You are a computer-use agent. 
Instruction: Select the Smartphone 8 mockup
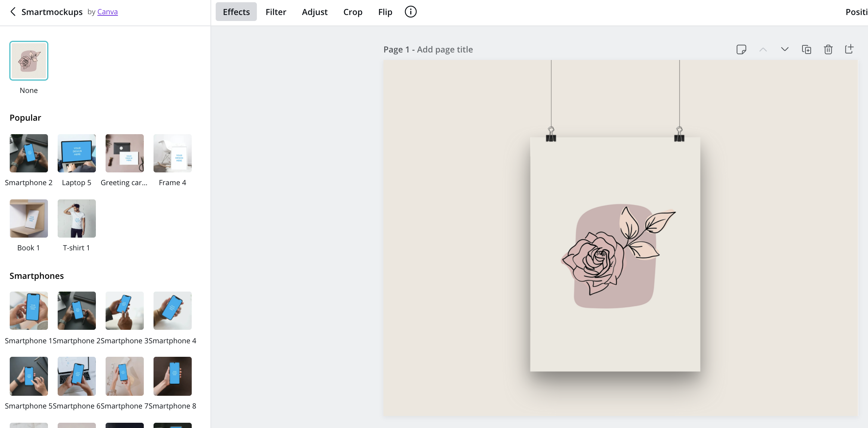pyautogui.click(x=173, y=376)
